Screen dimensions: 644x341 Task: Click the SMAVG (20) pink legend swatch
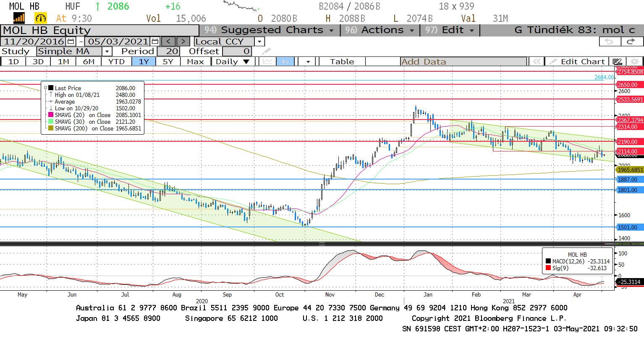click(51, 115)
